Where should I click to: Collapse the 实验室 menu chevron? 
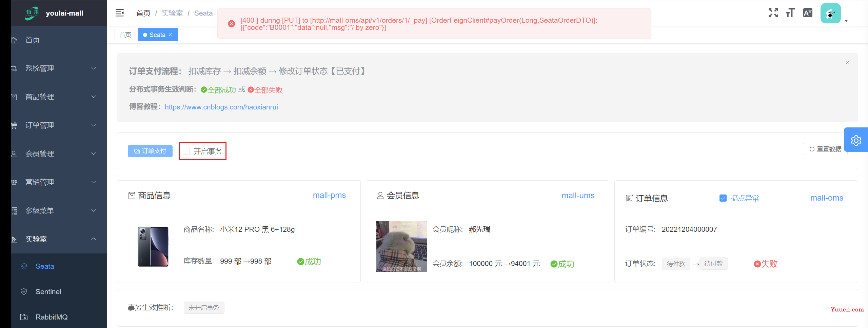click(94, 239)
